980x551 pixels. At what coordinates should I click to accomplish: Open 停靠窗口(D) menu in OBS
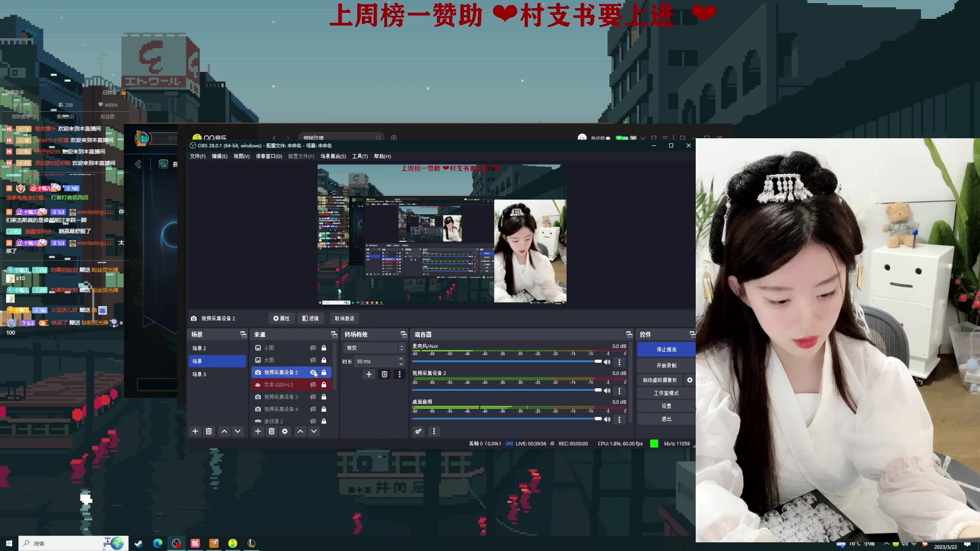pyautogui.click(x=268, y=156)
